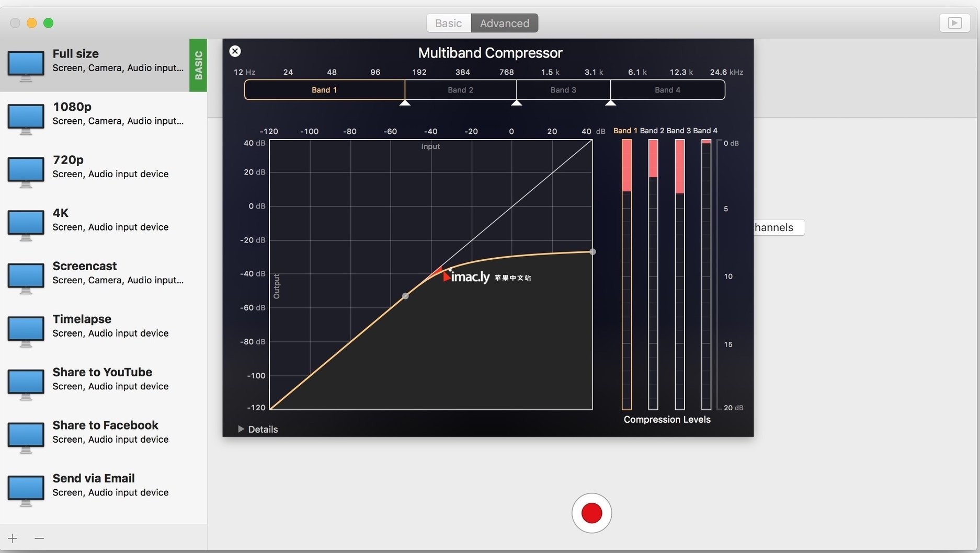Screen dimensions: 980x553
Task: Expand the Details disclosure triangle
Action: [241, 429]
